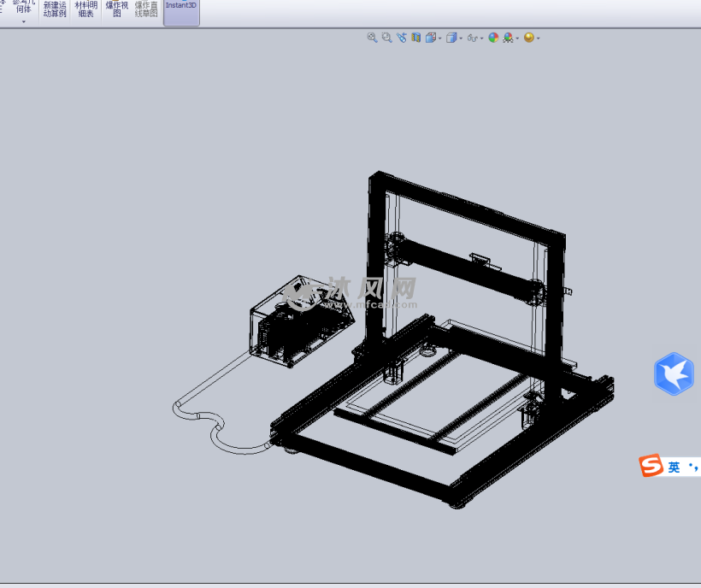Expand the Apply Scene dropdown arrow

click(x=517, y=38)
